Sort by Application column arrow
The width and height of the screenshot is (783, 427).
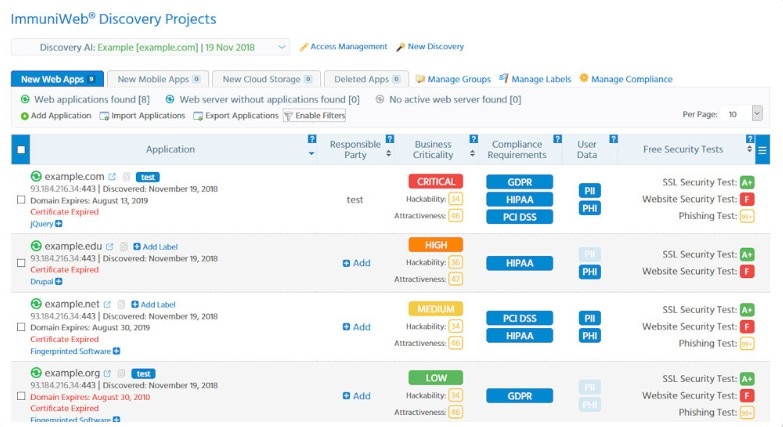point(312,153)
